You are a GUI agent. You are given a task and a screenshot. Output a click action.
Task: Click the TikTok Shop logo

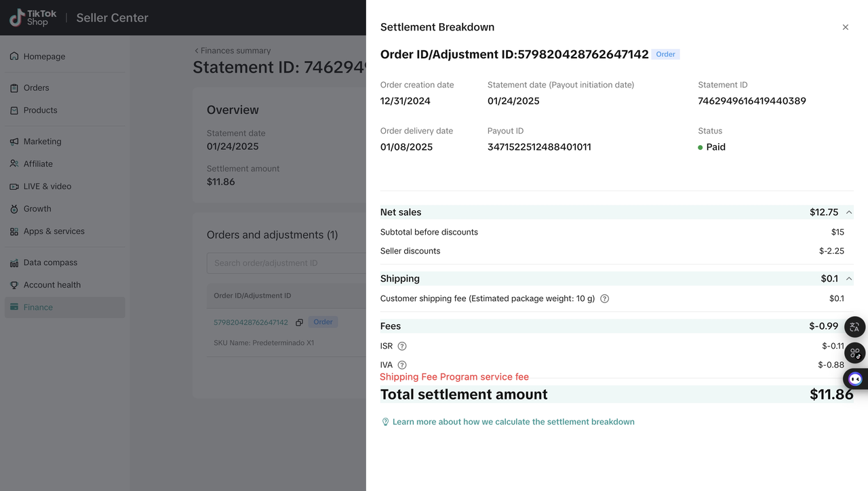[x=33, y=18]
